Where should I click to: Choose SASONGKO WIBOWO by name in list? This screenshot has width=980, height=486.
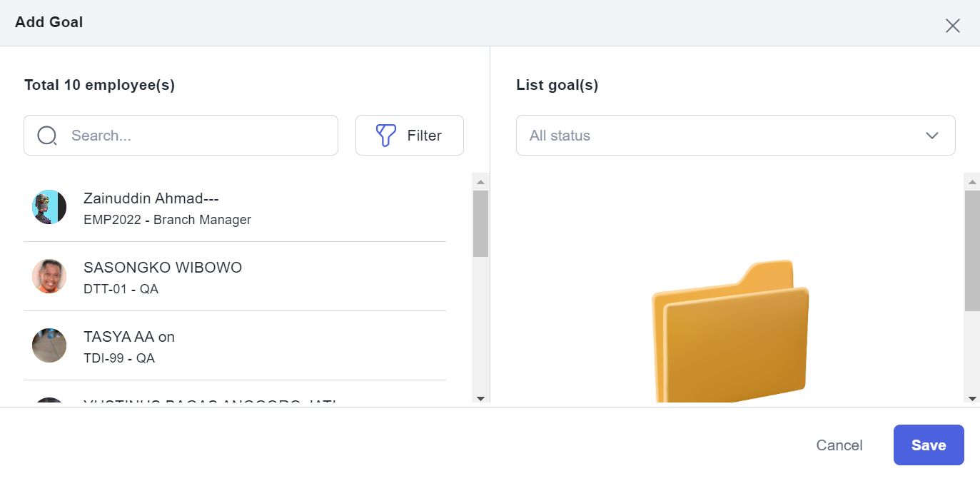click(x=163, y=268)
